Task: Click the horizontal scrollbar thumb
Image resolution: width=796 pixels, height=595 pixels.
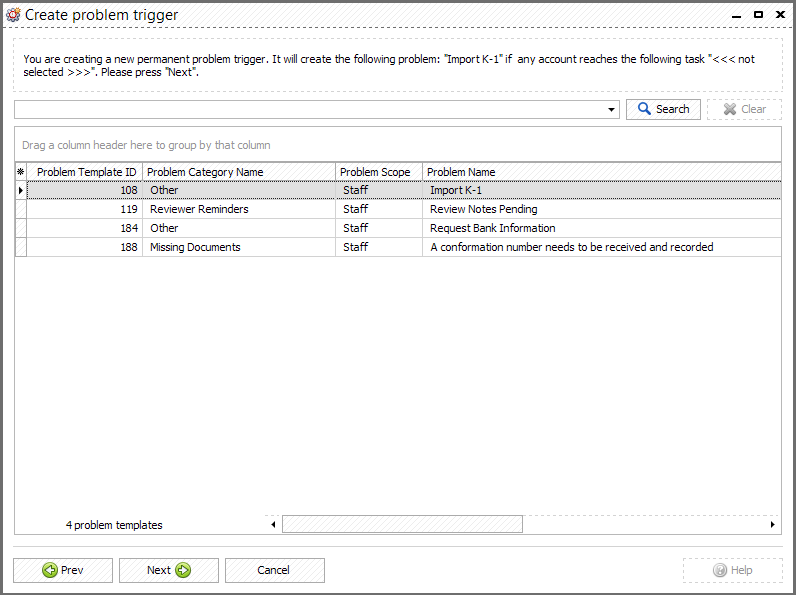Action: (x=402, y=524)
